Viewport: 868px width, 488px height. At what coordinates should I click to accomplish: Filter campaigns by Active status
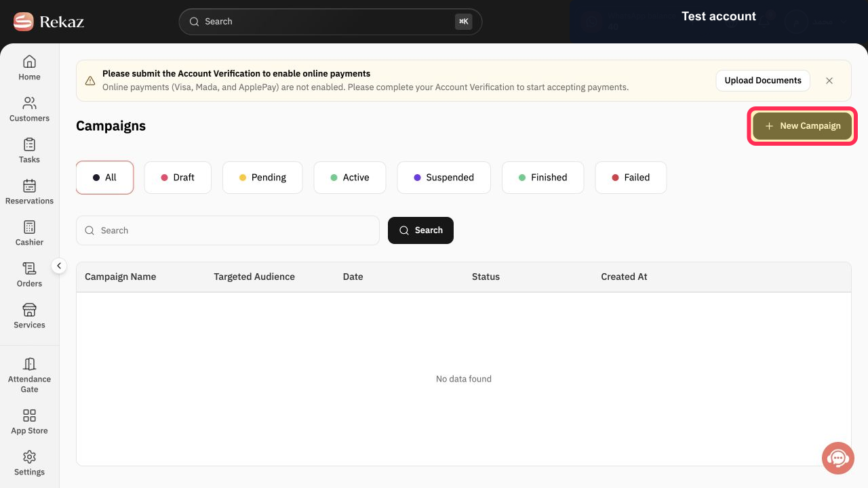(350, 178)
